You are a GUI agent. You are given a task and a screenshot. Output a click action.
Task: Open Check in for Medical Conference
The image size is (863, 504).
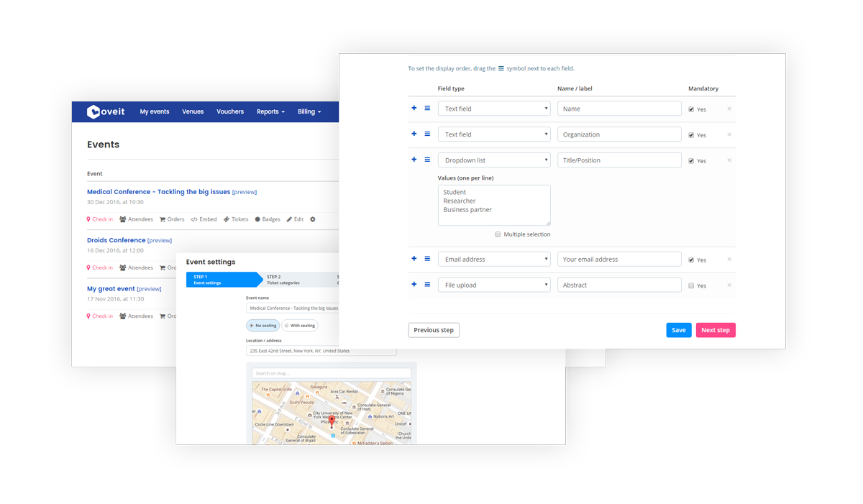coord(100,219)
